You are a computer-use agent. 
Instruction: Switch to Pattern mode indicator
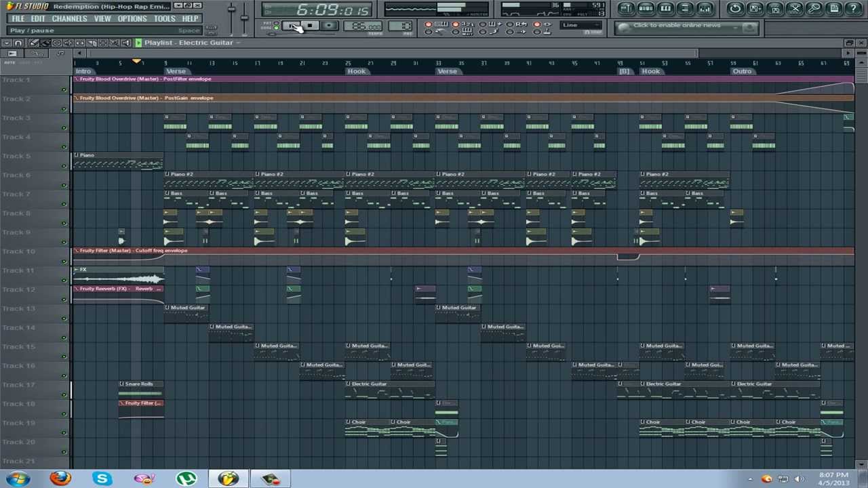click(276, 22)
